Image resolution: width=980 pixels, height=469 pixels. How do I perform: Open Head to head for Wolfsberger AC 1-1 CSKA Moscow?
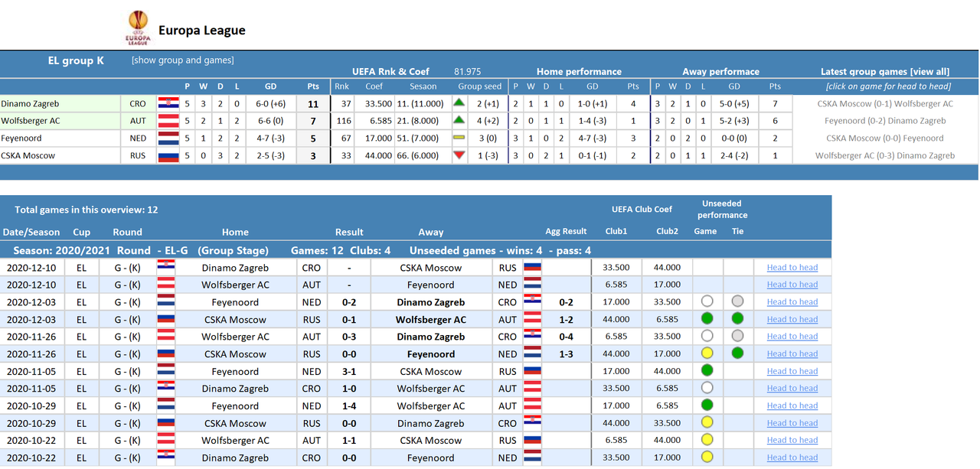point(792,440)
